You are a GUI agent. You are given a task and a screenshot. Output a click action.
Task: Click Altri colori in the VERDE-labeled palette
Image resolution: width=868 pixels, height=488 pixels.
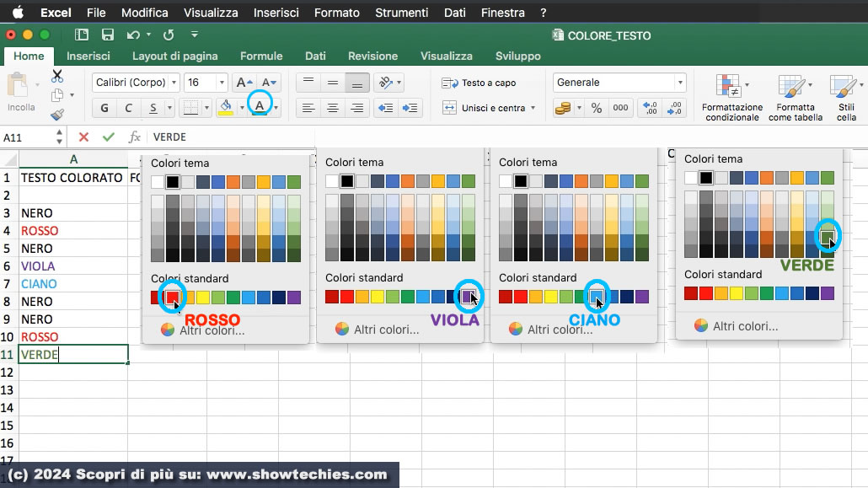tap(736, 326)
